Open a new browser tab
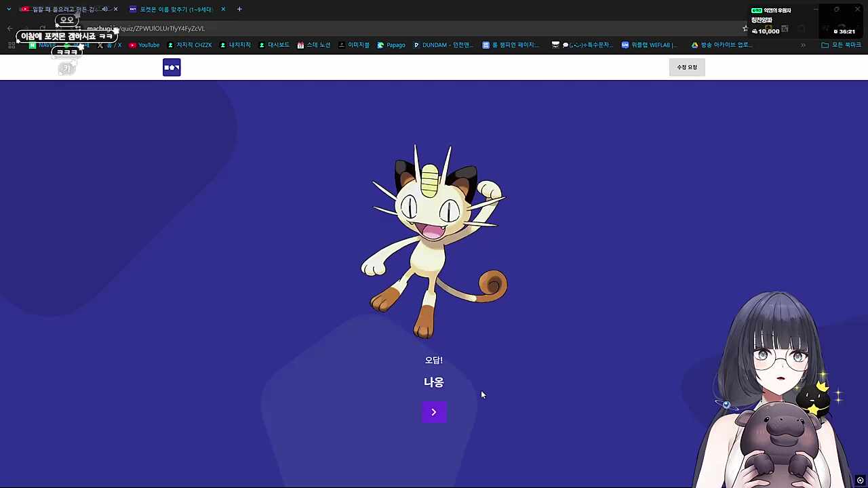The height and width of the screenshot is (488, 868). [239, 9]
